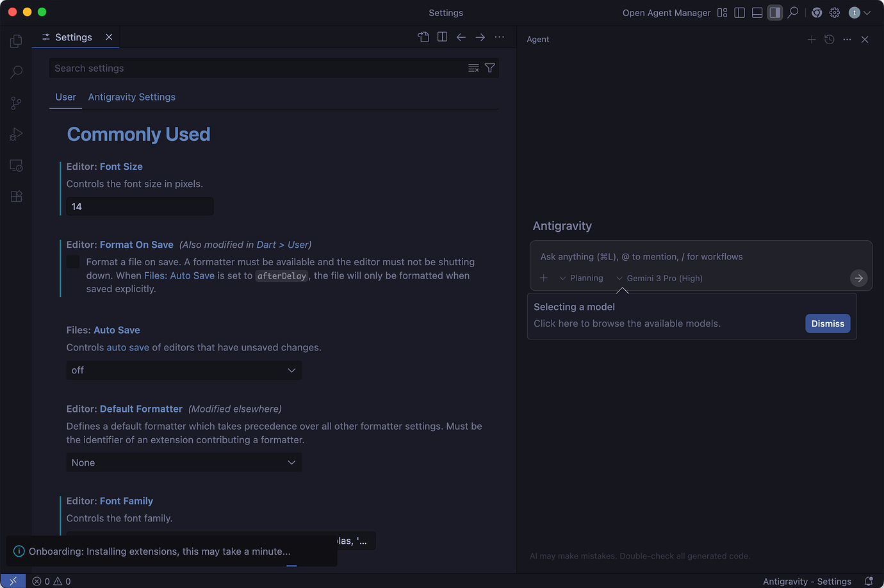884x588 pixels.
Task: Open the Planning mode dropdown
Action: coord(582,278)
